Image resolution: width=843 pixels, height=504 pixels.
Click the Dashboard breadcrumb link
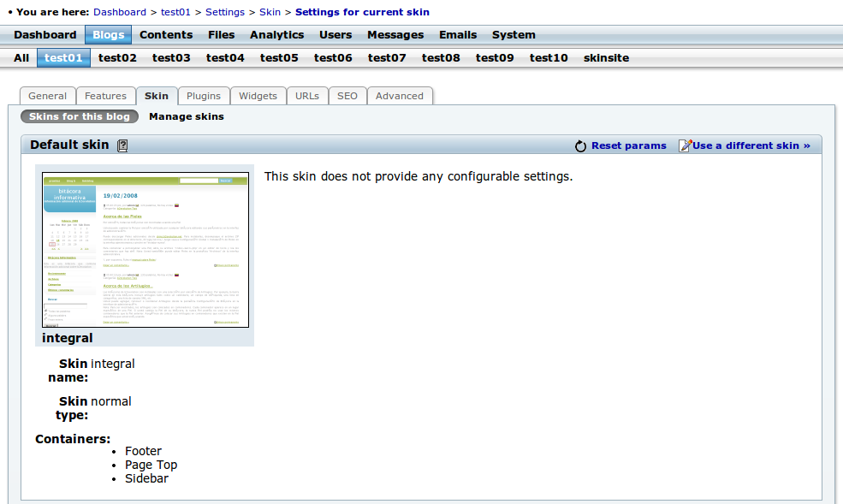coord(120,12)
